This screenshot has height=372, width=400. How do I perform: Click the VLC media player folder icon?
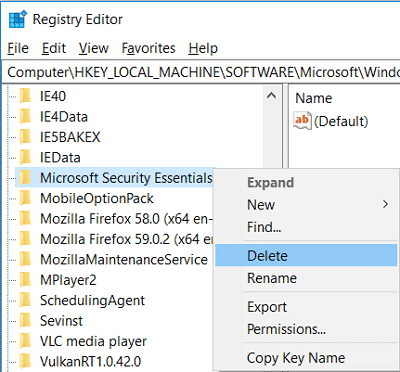25,341
